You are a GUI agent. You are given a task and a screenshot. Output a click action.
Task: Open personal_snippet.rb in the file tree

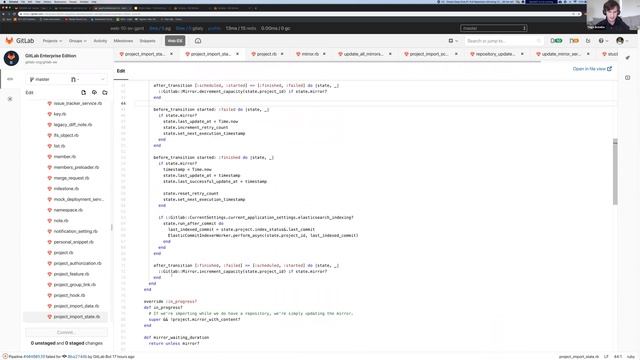73,242
